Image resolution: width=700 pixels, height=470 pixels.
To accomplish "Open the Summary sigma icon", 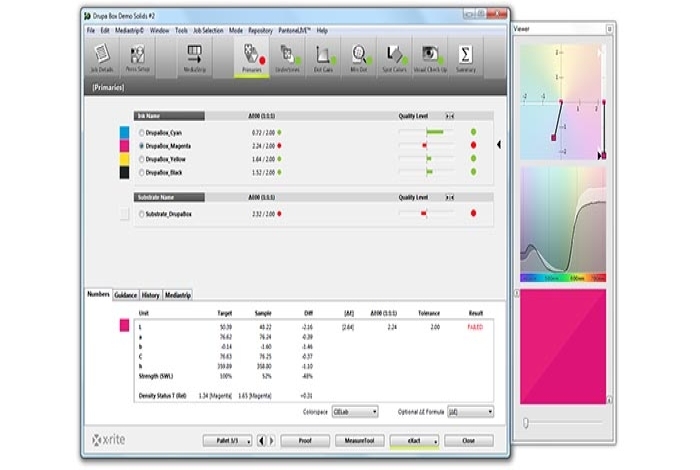I will click(x=466, y=58).
